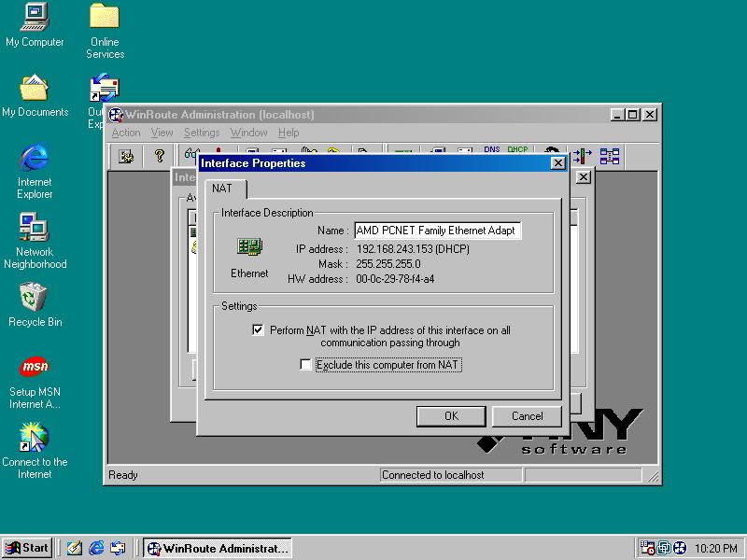
Task: Open the Windows Start menu
Action: point(27,548)
